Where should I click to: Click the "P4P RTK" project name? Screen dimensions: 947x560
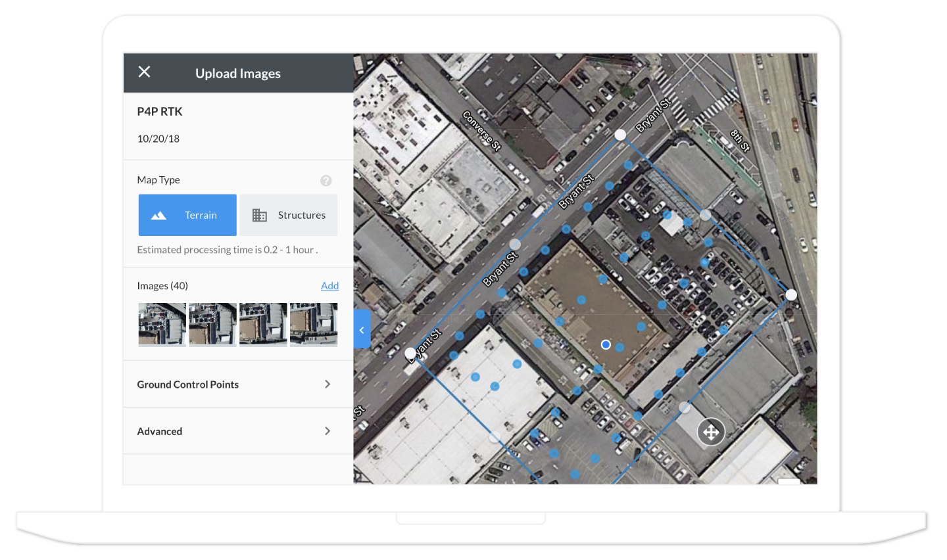(x=160, y=112)
